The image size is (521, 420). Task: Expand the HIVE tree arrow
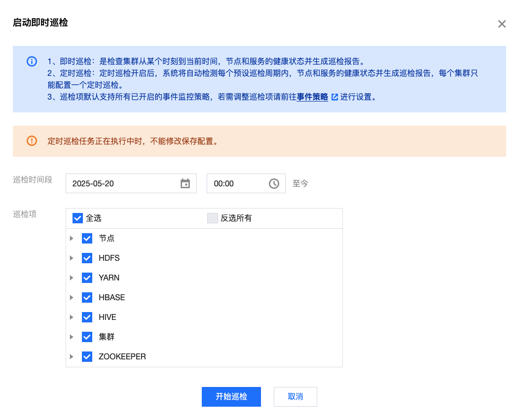[72, 317]
